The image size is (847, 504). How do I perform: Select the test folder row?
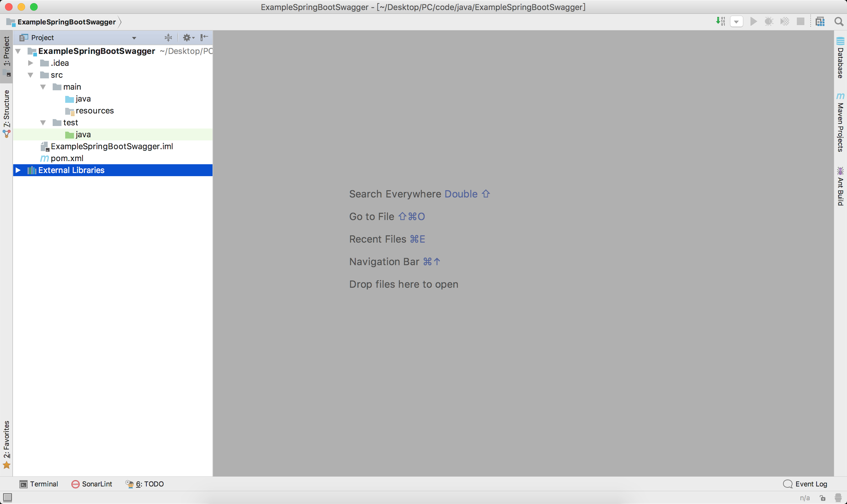[x=113, y=123]
